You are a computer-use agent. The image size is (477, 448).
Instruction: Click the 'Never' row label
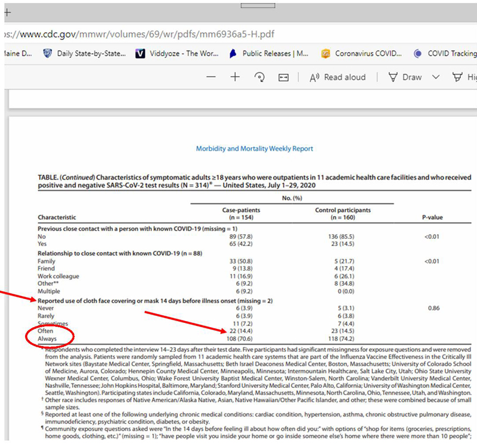pos(46,308)
